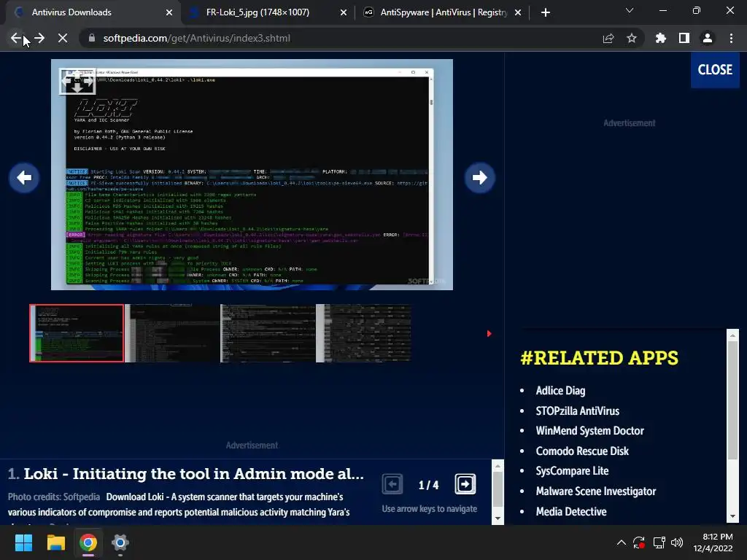The height and width of the screenshot is (560, 747).
Task: Switch to the AntiSpyware AntiVirus Registry tab
Action: tap(442, 12)
